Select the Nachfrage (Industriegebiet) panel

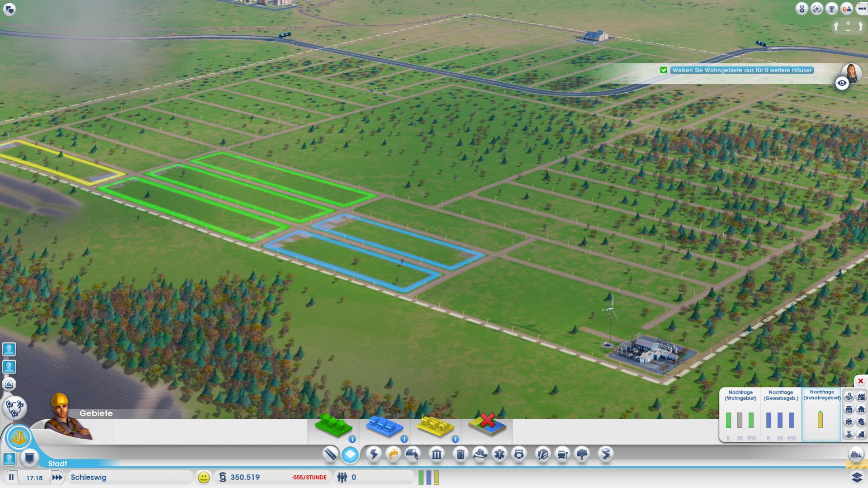pyautogui.click(x=821, y=414)
